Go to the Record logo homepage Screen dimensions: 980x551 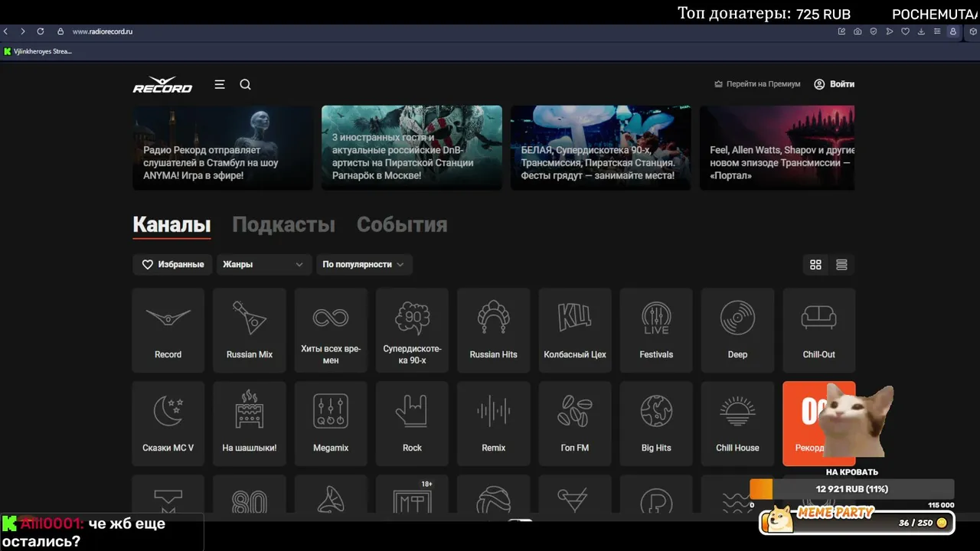(162, 84)
